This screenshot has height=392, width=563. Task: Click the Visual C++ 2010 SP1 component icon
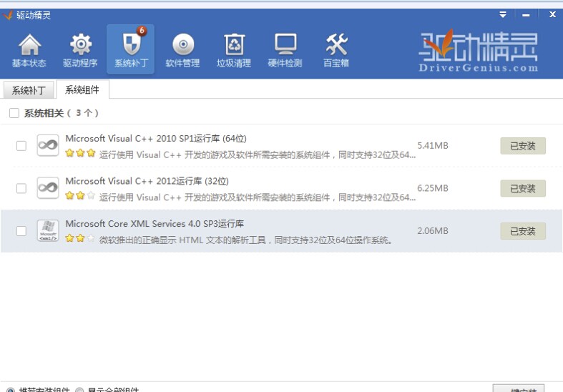pos(48,145)
